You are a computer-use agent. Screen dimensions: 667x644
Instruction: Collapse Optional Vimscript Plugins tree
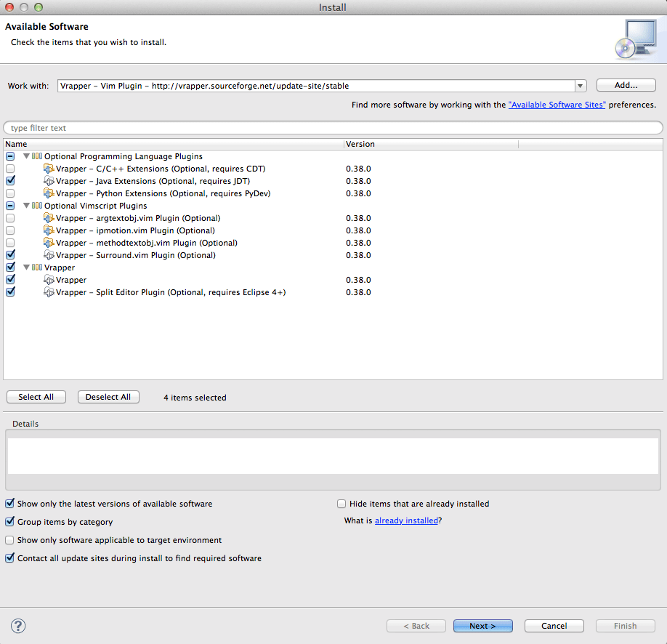[26, 206]
